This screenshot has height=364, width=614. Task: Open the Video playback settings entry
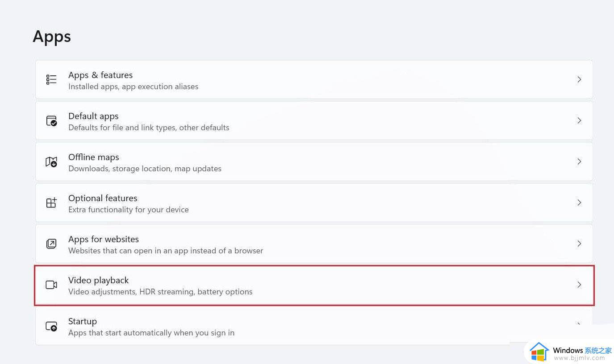pos(314,285)
